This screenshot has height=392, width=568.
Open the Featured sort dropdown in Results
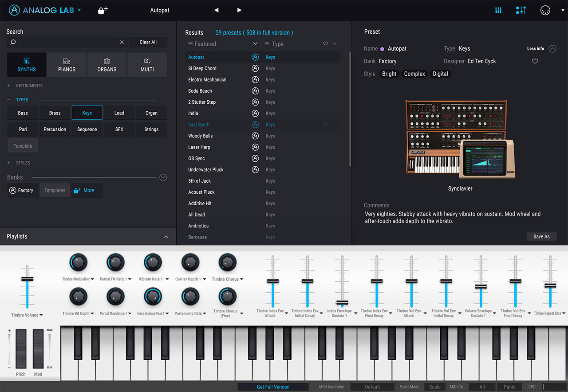[255, 43]
